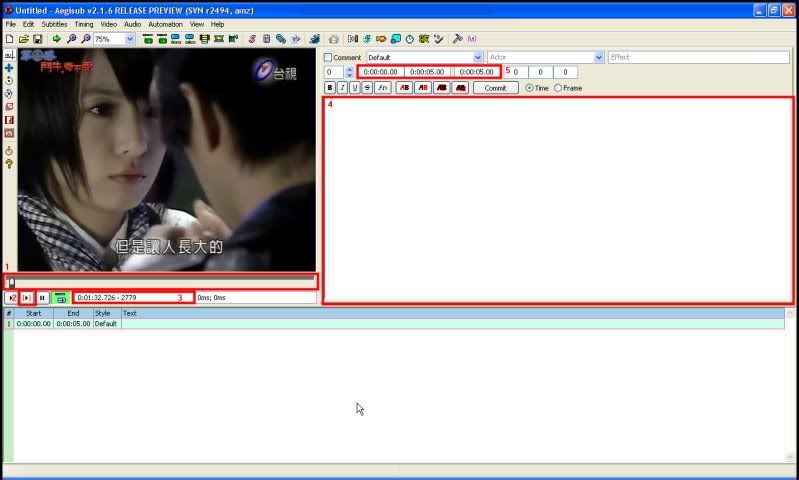Open the Actor dropdown

coord(599,58)
